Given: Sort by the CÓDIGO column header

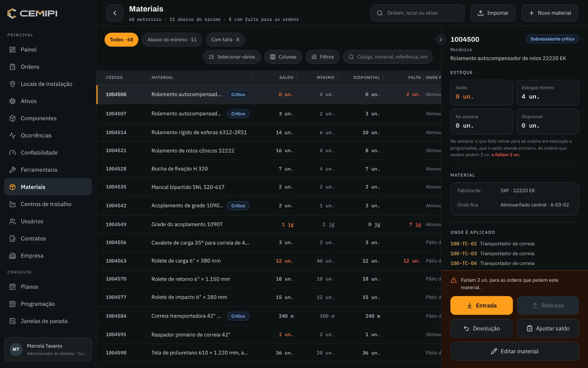Looking at the screenshot, I should click(114, 77).
